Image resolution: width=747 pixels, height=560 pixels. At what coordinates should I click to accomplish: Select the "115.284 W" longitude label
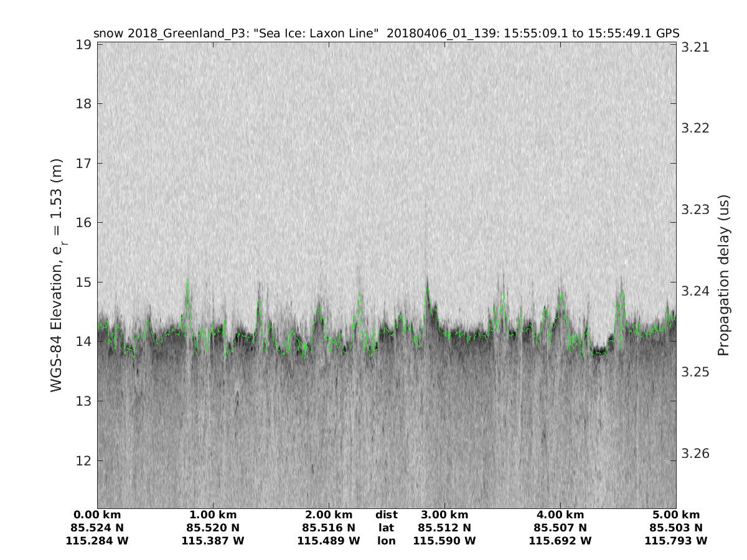coord(97,541)
